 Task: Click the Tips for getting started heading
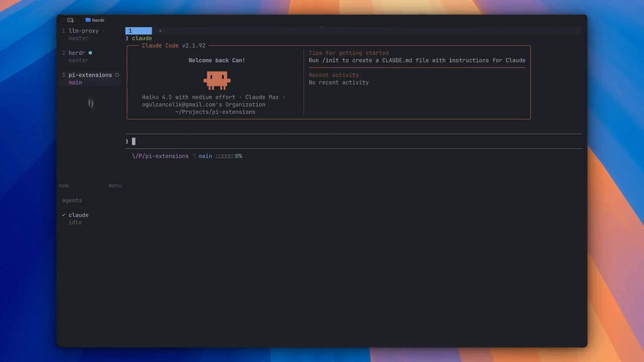click(349, 53)
